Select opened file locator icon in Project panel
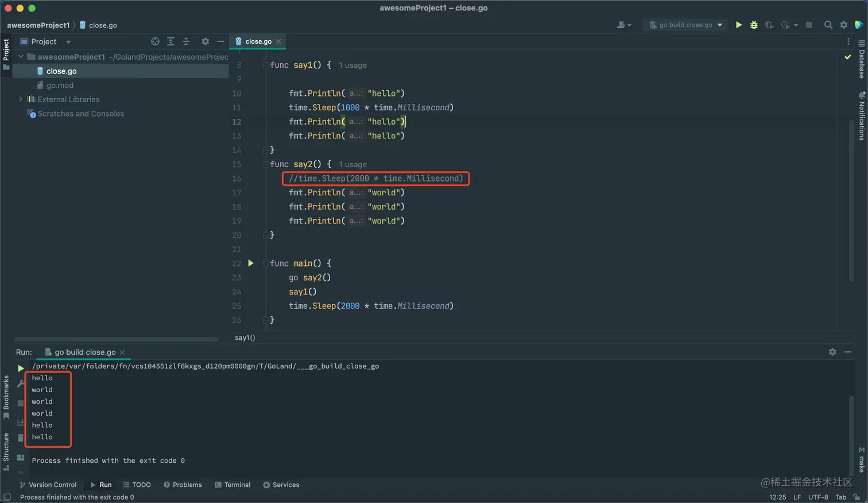The image size is (868, 503). [x=155, y=41]
